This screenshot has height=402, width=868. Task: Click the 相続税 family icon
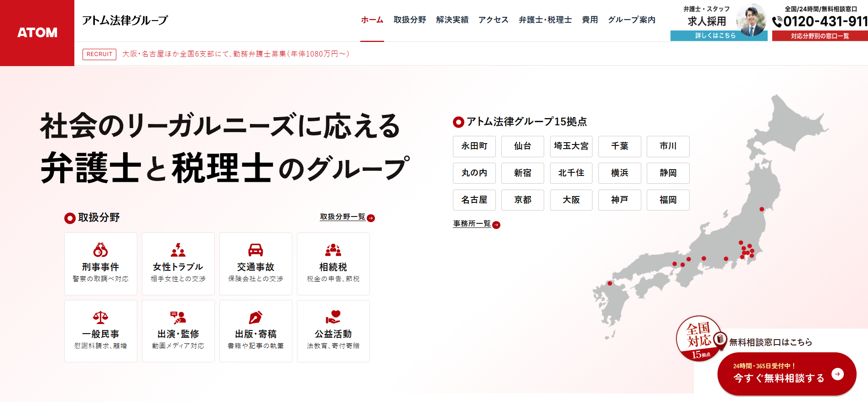[x=333, y=250]
